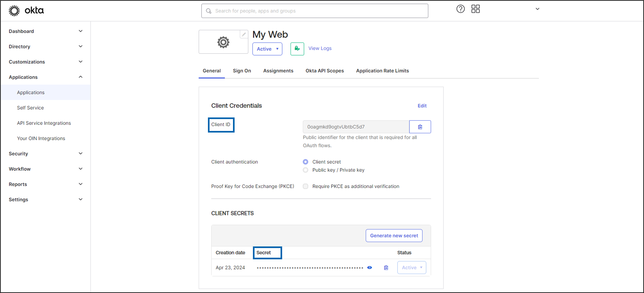Open the secret's Active status dropdown

[x=412, y=268]
